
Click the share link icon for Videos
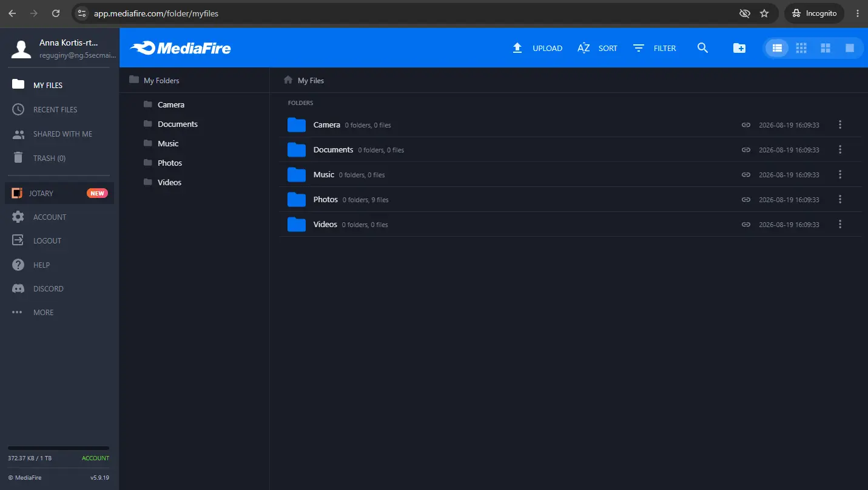[746, 225]
